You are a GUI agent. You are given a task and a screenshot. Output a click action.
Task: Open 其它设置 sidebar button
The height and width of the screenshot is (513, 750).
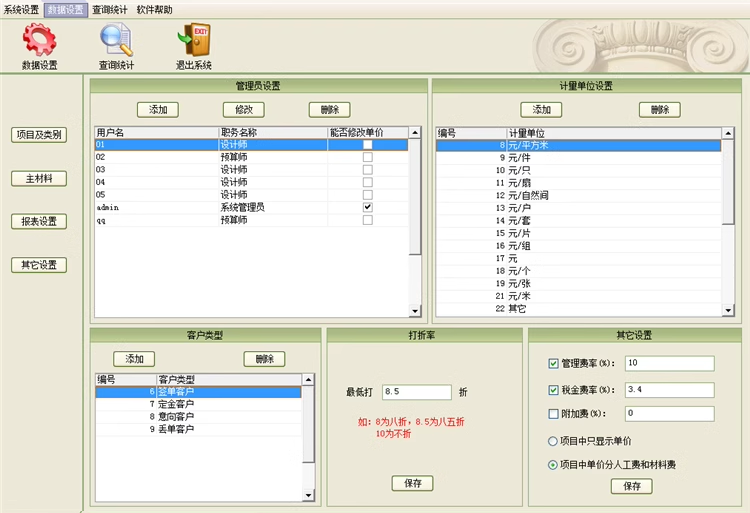[x=39, y=265]
